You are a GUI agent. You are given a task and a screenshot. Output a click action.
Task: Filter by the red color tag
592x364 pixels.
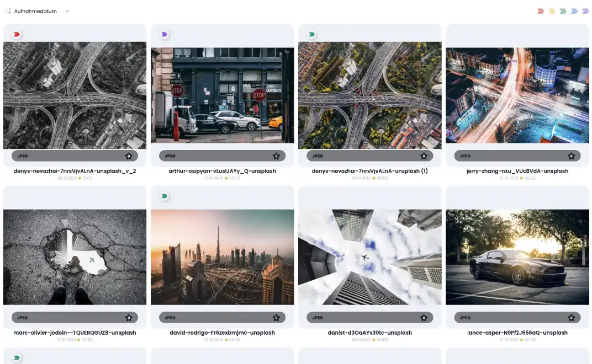click(x=541, y=11)
